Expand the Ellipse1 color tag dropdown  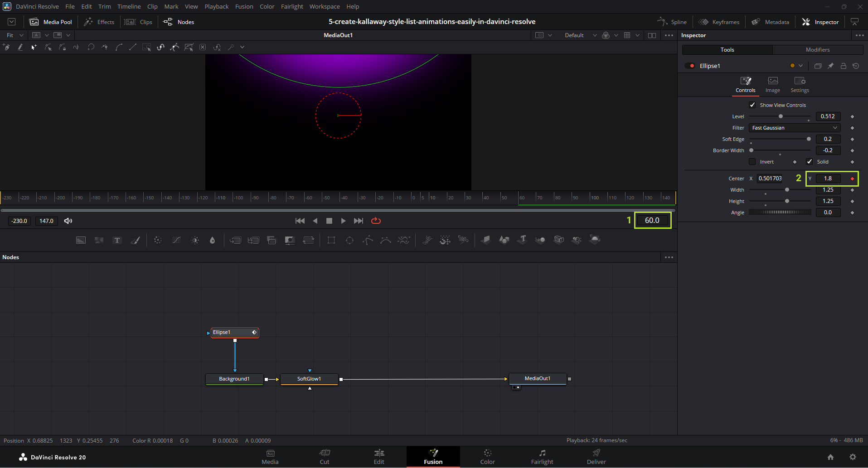(800, 66)
